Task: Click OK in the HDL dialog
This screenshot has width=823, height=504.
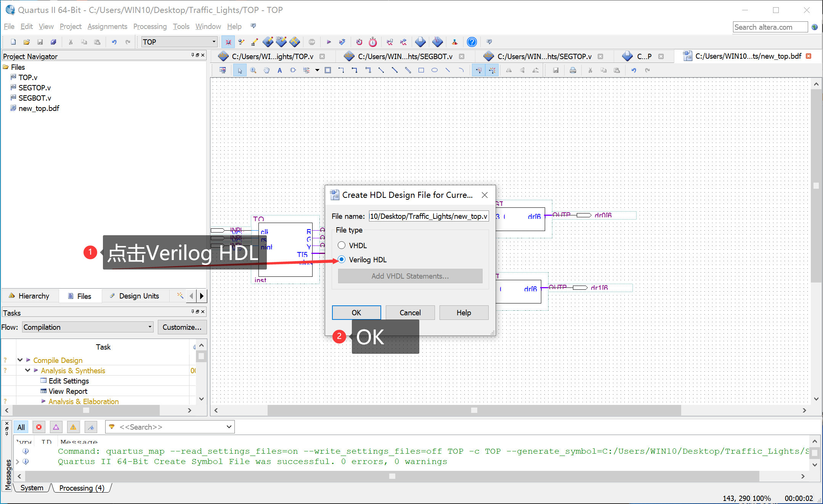Action: click(x=356, y=313)
